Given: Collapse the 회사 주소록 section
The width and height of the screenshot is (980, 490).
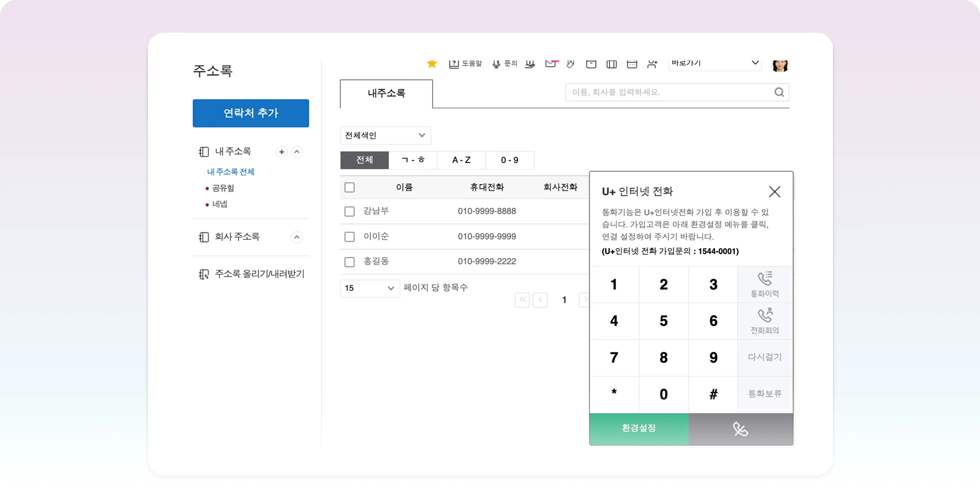Looking at the screenshot, I should [x=297, y=237].
